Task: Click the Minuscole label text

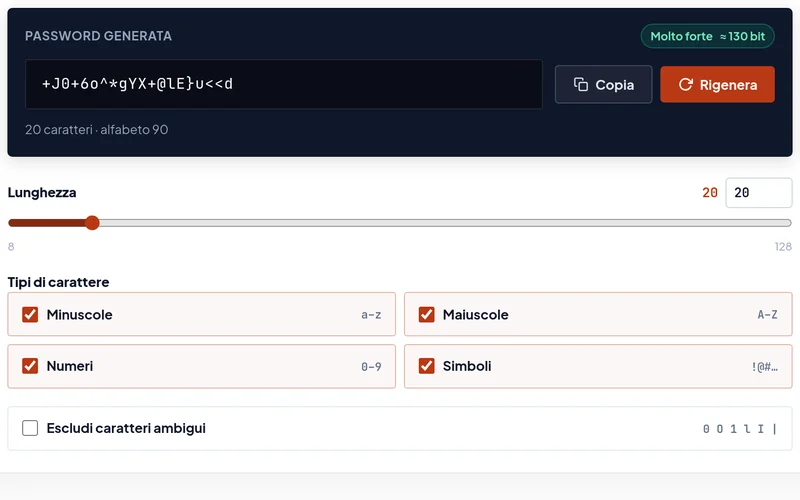Action: coord(80,314)
